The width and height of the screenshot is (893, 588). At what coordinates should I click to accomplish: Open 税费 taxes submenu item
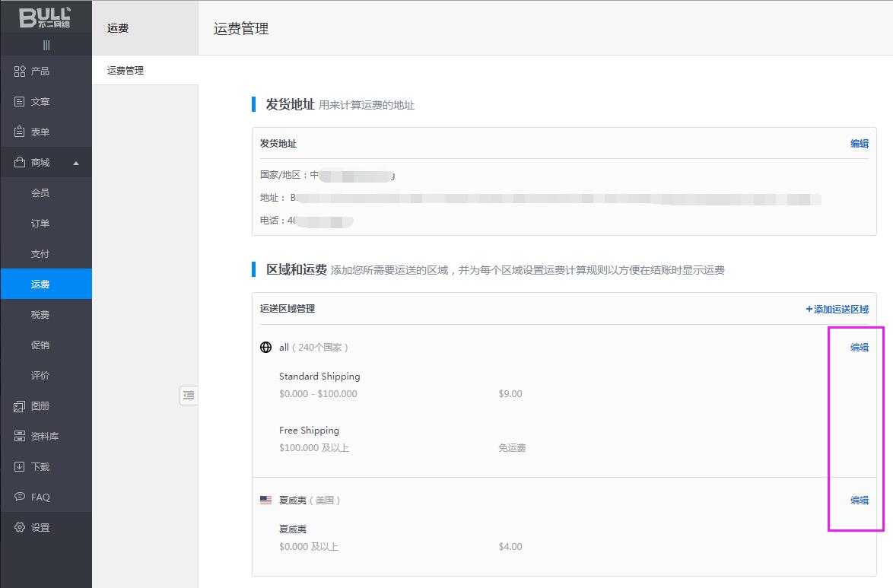tap(40, 315)
